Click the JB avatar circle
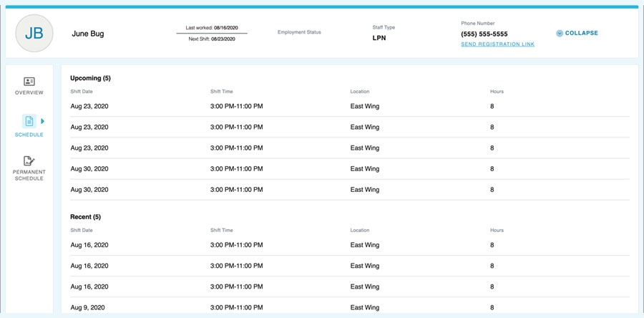The width and height of the screenshot is (644, 318). [34, 34]
